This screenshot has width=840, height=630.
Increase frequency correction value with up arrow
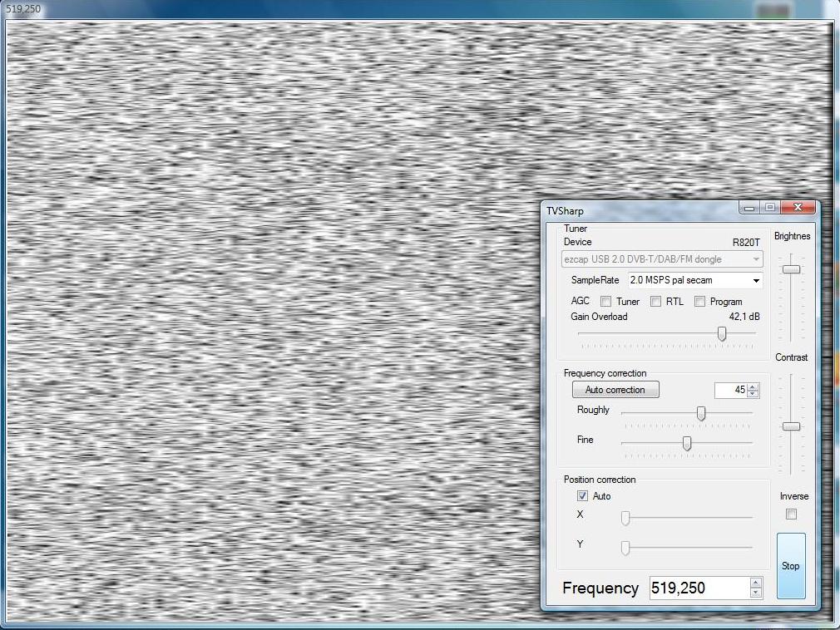point(753,387)
